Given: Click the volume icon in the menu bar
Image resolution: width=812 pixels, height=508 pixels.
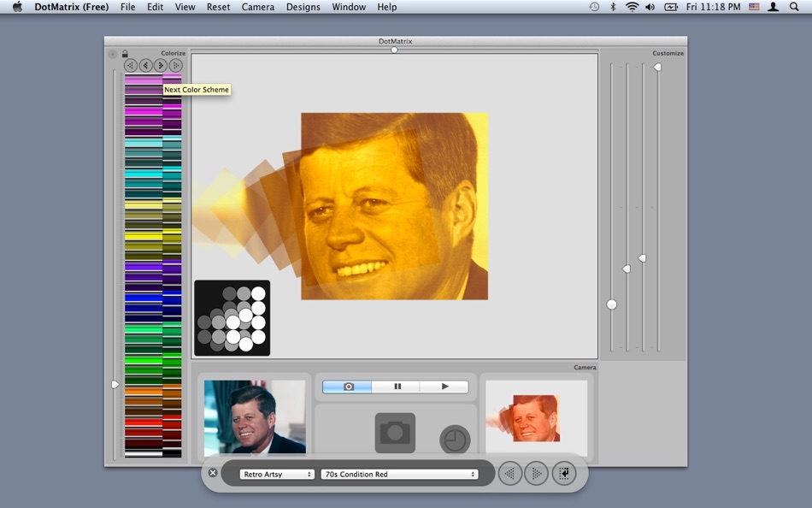Looking at the screenshot, I should [650, 7].
